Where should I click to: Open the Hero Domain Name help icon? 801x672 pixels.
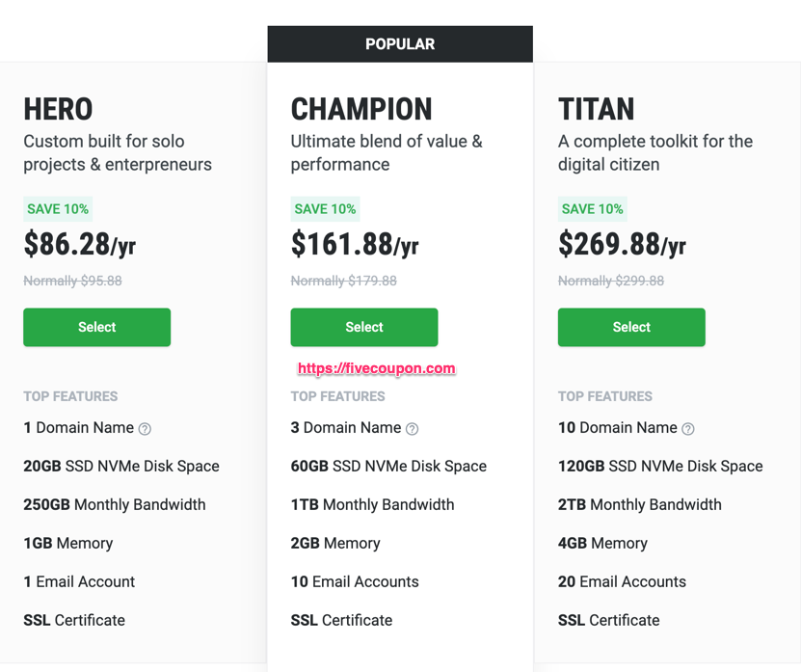pyautogui.click(x=146, y=429)
